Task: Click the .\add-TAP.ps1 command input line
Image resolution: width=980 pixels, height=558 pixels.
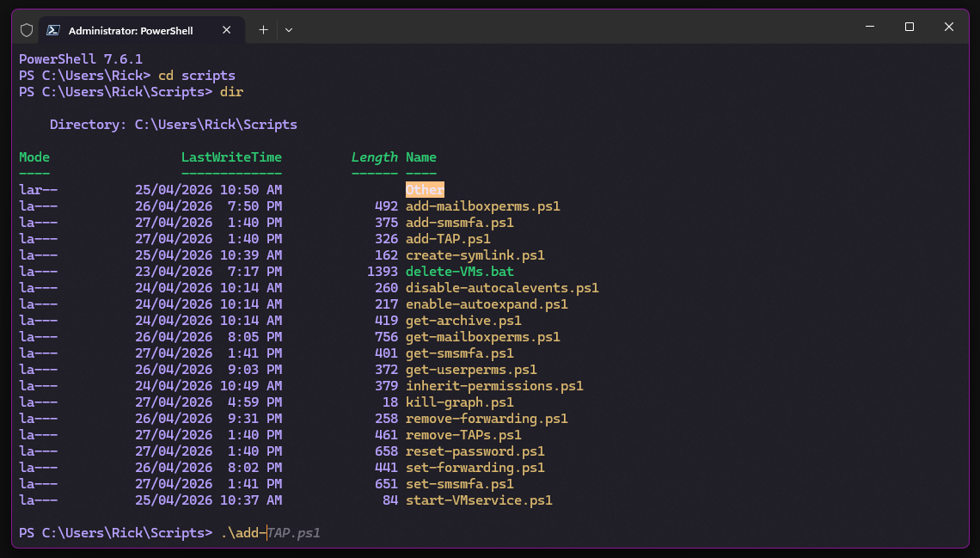Action: coord(270,533)
